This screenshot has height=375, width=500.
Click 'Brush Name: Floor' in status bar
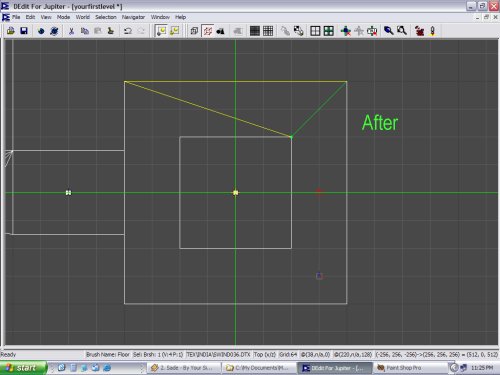point(107,354)
